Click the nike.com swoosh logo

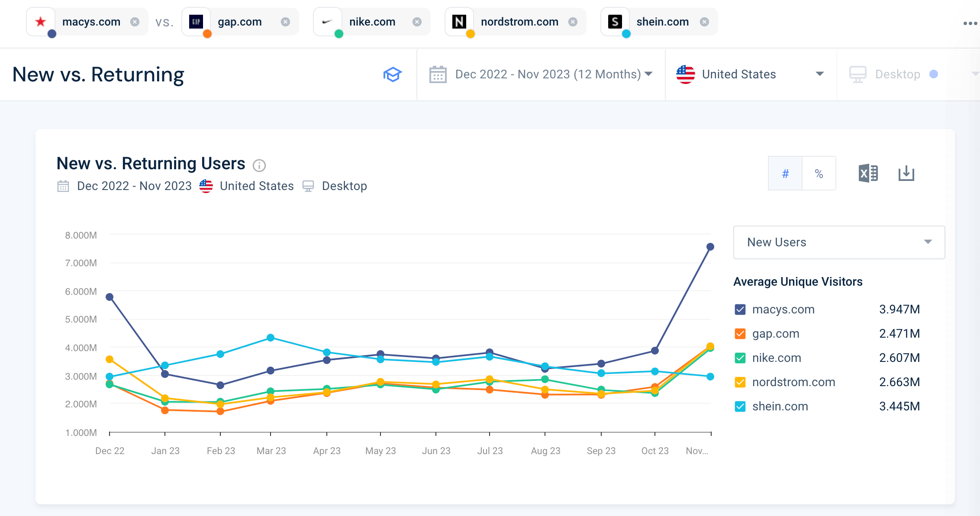pyautogui.click(x=328, y=22)
